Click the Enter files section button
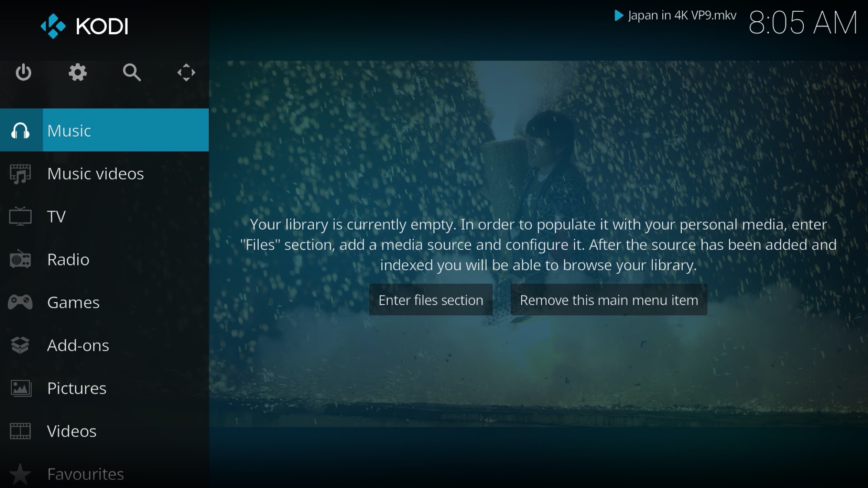The image size is (868, 488). 431,300
